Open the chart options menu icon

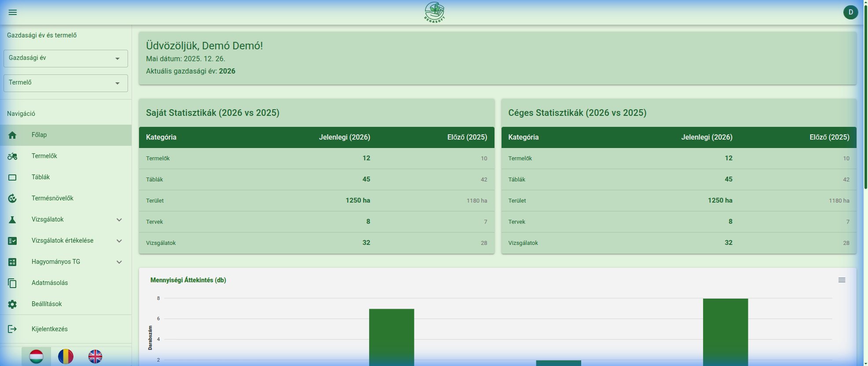(842, 280)
